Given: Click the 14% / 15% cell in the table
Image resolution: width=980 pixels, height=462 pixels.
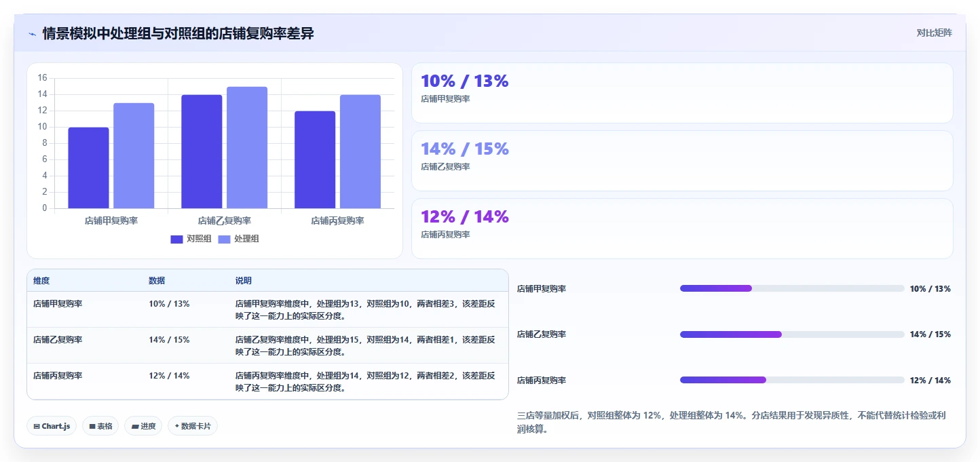Looking at the screenshot, I should (x=169, y=340).
